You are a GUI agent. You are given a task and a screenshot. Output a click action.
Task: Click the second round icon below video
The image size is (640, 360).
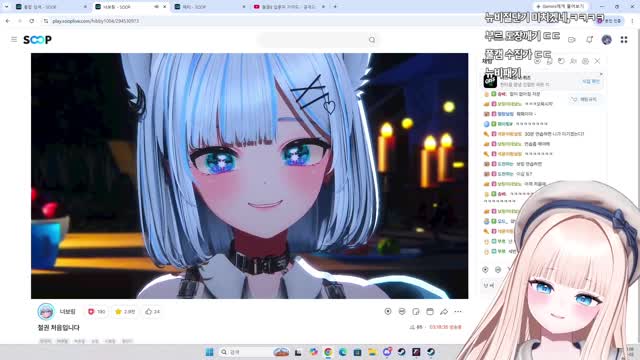tap(402, 311)
